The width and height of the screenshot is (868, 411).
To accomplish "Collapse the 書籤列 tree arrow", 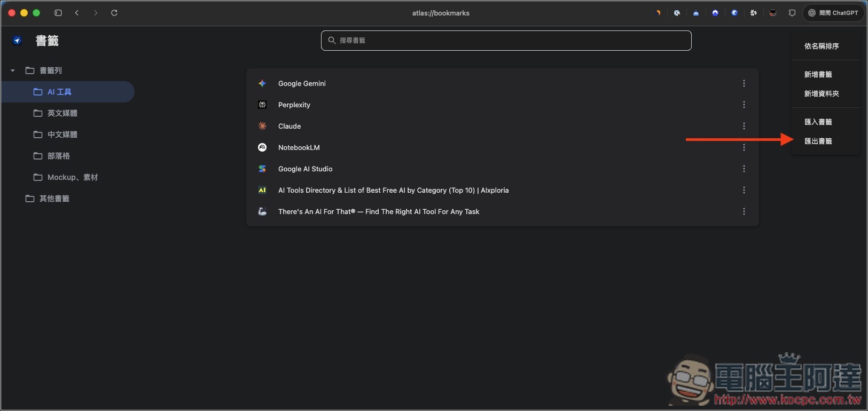I will coord(13,70).
